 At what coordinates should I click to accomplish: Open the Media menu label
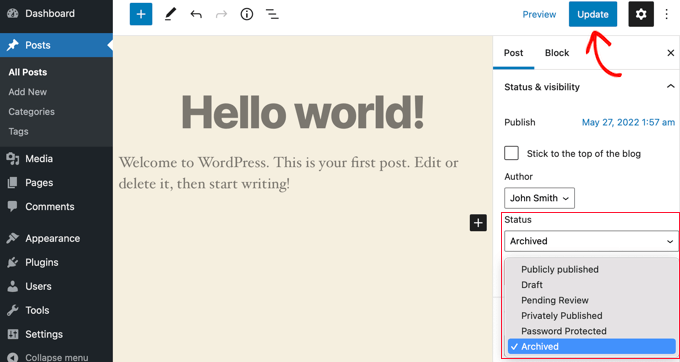point(39,159)
